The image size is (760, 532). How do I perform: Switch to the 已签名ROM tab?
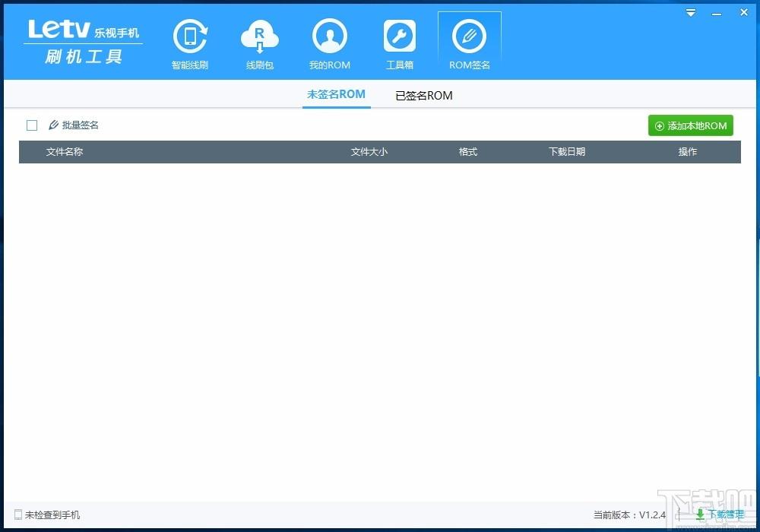click(x=424, y=96)
